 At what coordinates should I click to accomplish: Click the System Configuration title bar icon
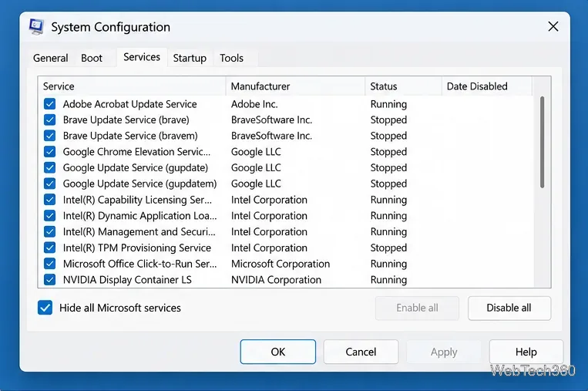(x=36, y=27)
